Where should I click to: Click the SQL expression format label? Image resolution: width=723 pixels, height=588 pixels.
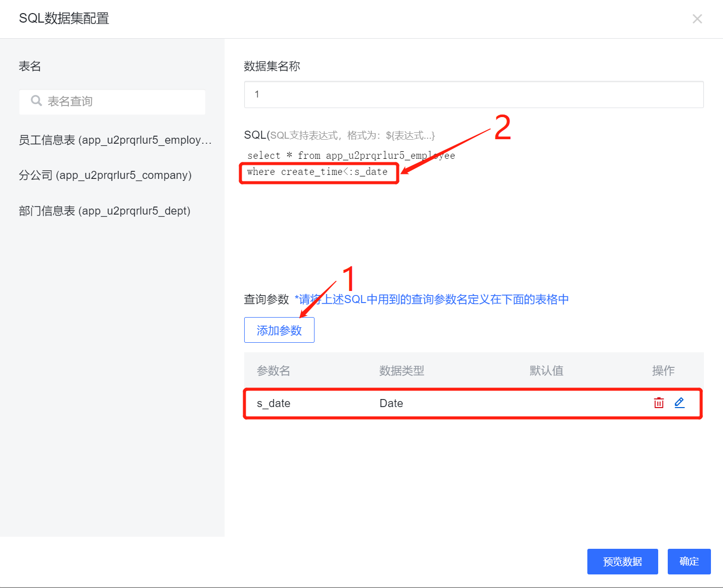[x=339, y=135]
